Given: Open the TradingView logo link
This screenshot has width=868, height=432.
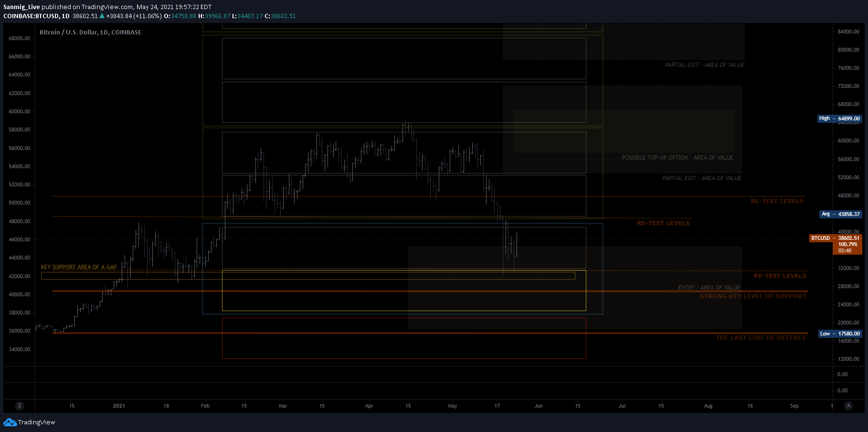Looking at the screenshot, I should point(29,422).
